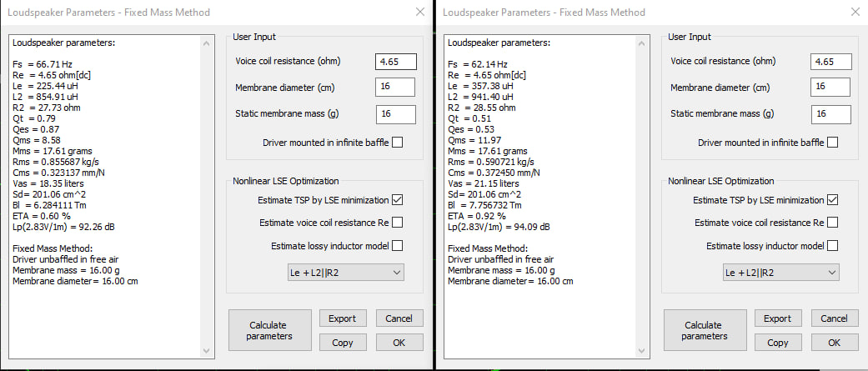This screenshot has height=371, width=868.
Task: Toggle infinite baffle checkbox in right dialog
Action: [x=833, y=143]
